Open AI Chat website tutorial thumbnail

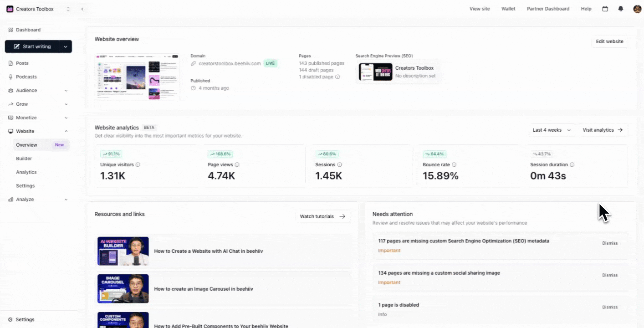(x=123, y=251)
